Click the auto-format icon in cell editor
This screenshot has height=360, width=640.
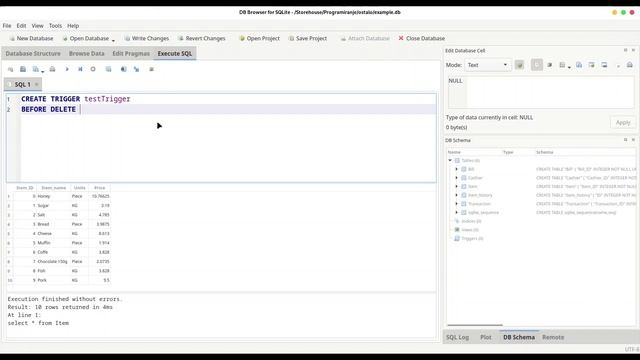[x=550, y=65]
